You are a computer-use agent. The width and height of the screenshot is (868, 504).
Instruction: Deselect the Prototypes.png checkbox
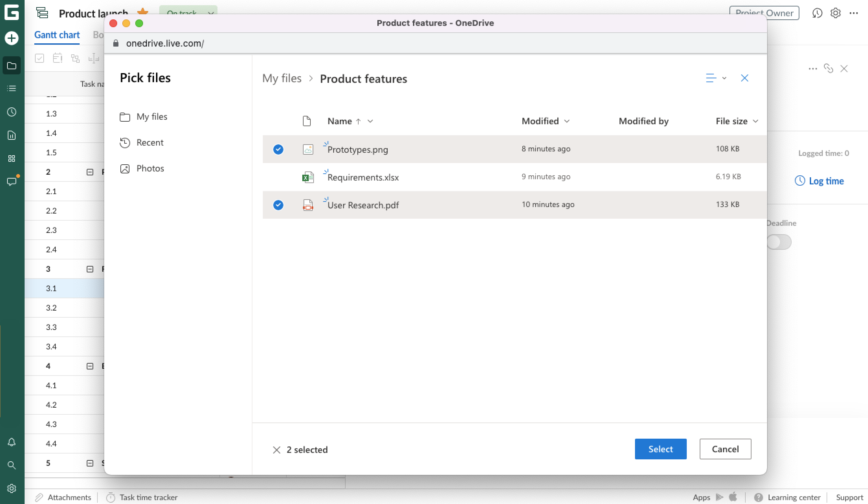tap(278, 149)
